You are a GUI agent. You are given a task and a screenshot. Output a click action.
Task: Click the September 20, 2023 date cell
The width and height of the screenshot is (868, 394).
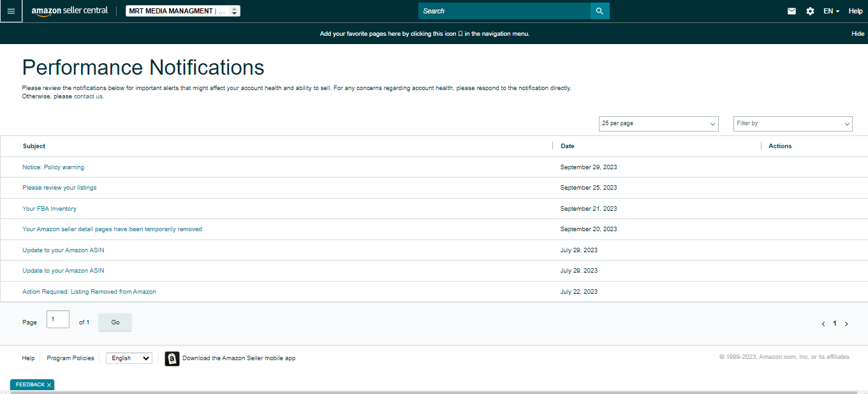tap(589, 229)
